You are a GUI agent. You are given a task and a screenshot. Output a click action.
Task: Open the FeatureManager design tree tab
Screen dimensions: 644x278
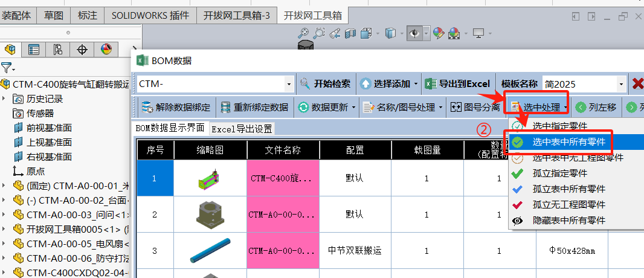tap(11, 50)
